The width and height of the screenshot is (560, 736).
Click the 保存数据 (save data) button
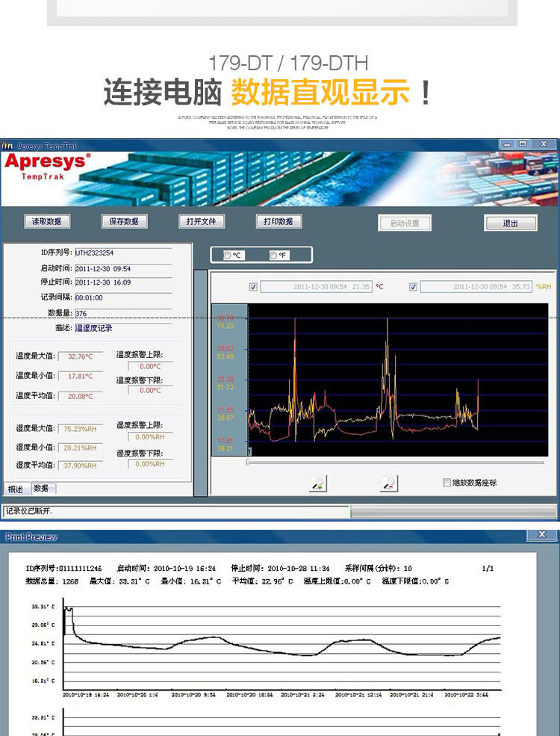click(124, 222)
